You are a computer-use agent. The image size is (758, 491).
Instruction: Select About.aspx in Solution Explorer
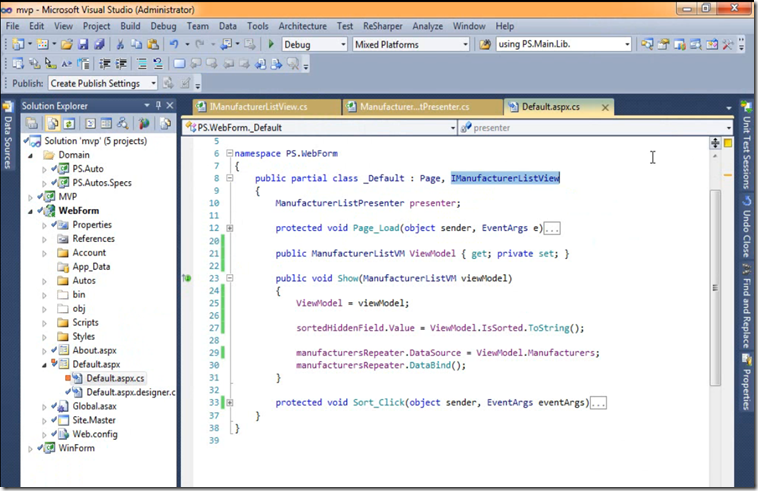(94, 350)
